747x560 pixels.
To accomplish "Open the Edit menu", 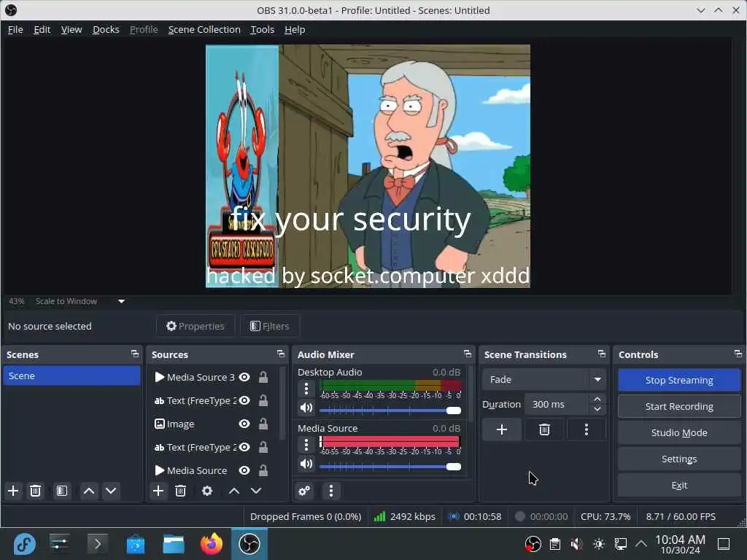I will pyautogui.click(x=42, y=29).
